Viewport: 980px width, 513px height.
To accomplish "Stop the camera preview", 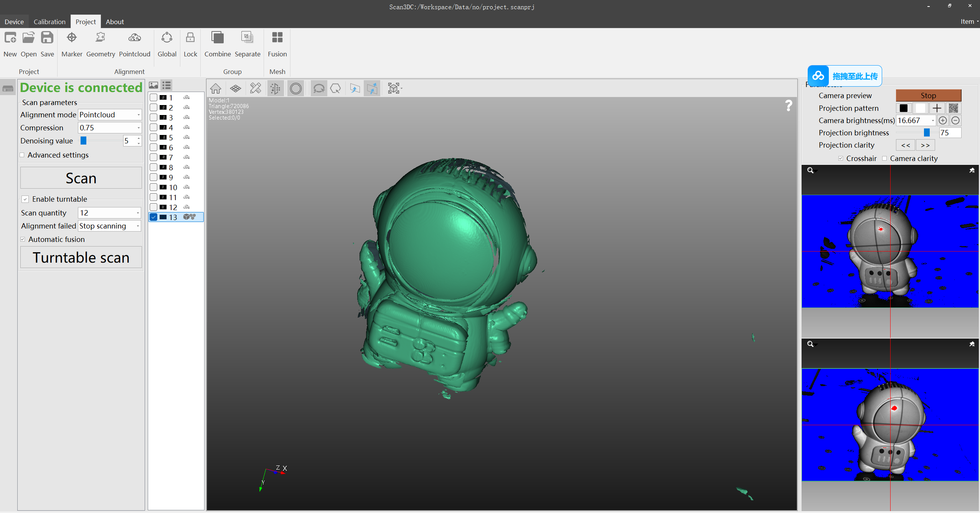I will click(928, 95).
